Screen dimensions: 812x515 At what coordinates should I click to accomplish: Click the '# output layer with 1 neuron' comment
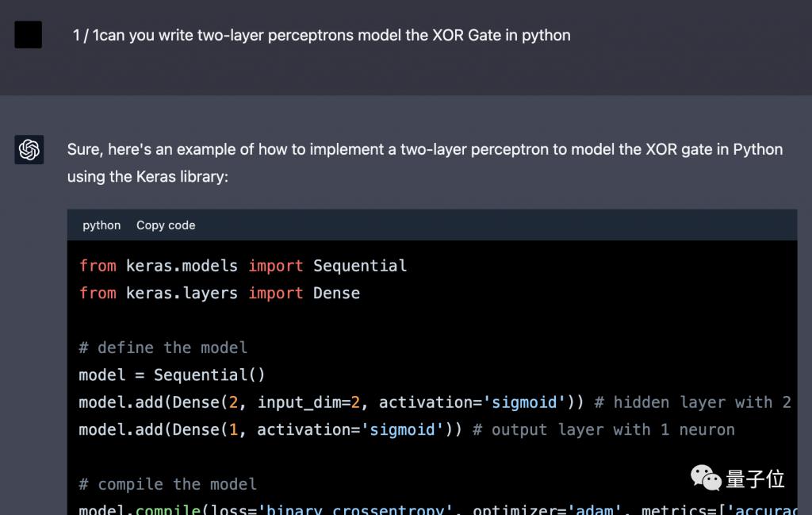[x=603, y=429]
